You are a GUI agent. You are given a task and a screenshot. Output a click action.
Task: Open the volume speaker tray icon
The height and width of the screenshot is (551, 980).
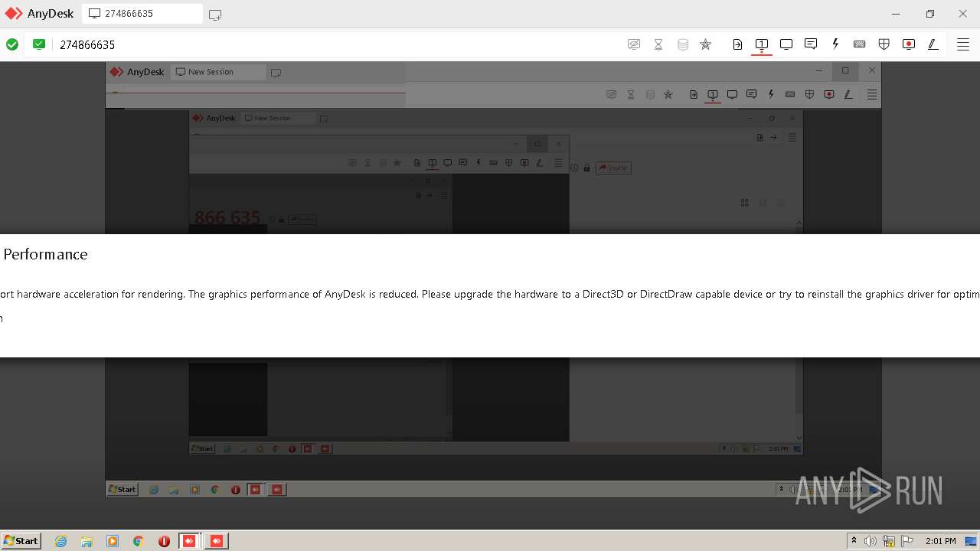tap(871, 541)
